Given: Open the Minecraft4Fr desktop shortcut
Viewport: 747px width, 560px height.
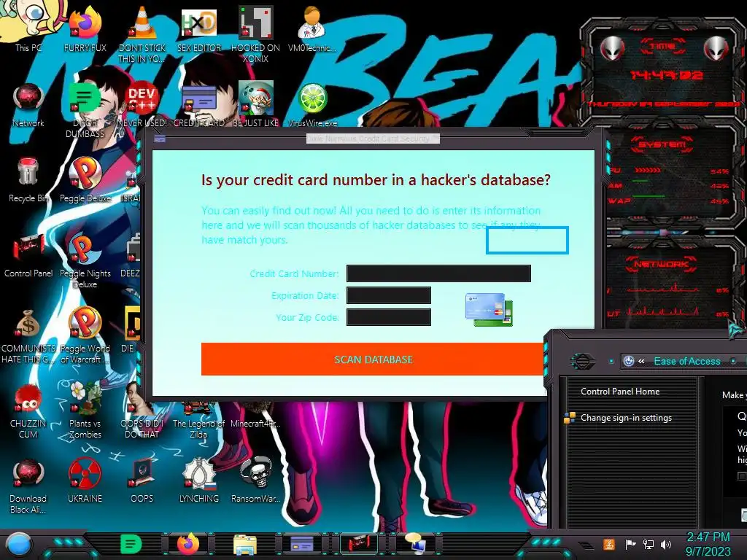Looking at the screenshot, I should point(256,414).
